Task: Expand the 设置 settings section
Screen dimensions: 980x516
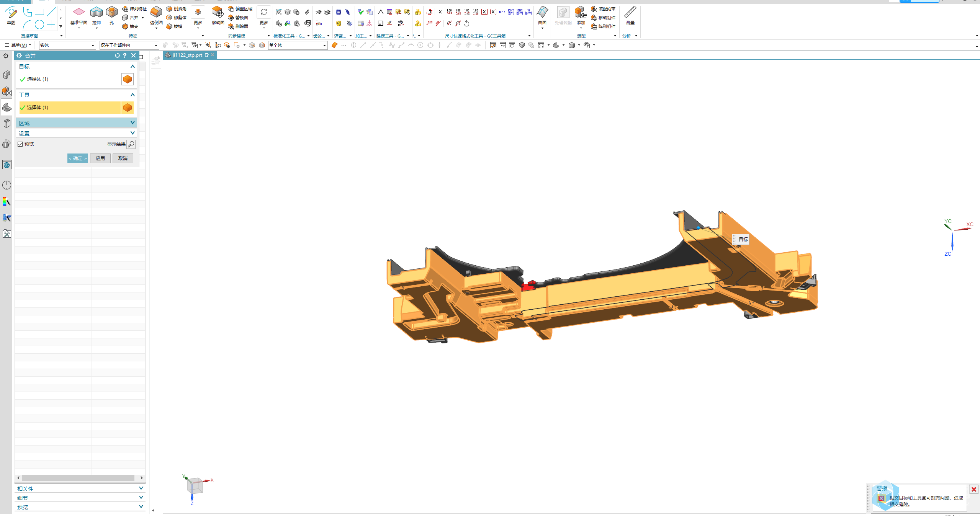Action: click(133, 133)
